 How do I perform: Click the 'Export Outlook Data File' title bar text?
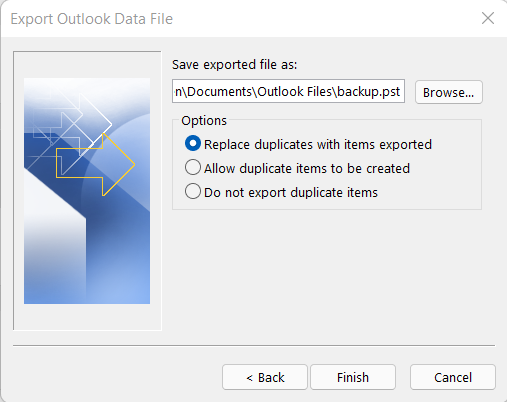(x=92, y=19)
